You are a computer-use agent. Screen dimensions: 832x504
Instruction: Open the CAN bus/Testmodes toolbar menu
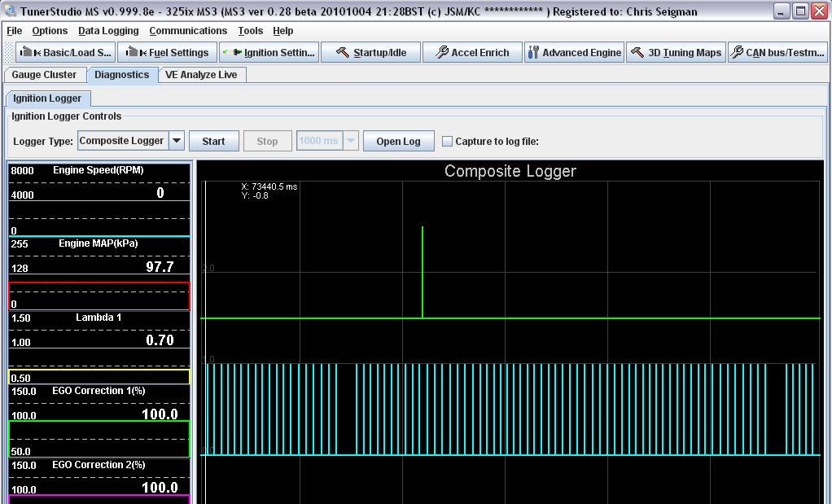[778, 53]
